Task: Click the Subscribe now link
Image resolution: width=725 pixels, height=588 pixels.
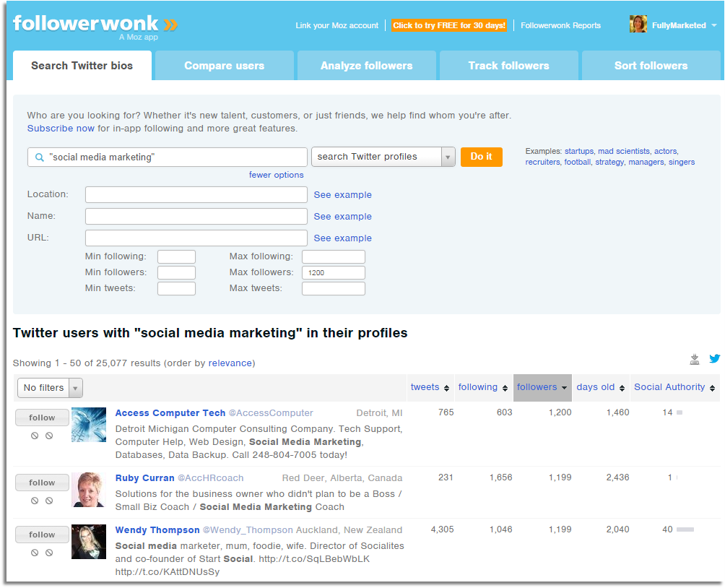Action: pos(61,128)
